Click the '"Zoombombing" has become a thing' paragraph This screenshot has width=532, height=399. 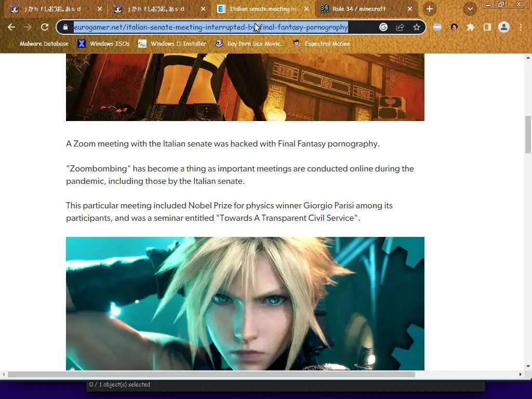240,175
